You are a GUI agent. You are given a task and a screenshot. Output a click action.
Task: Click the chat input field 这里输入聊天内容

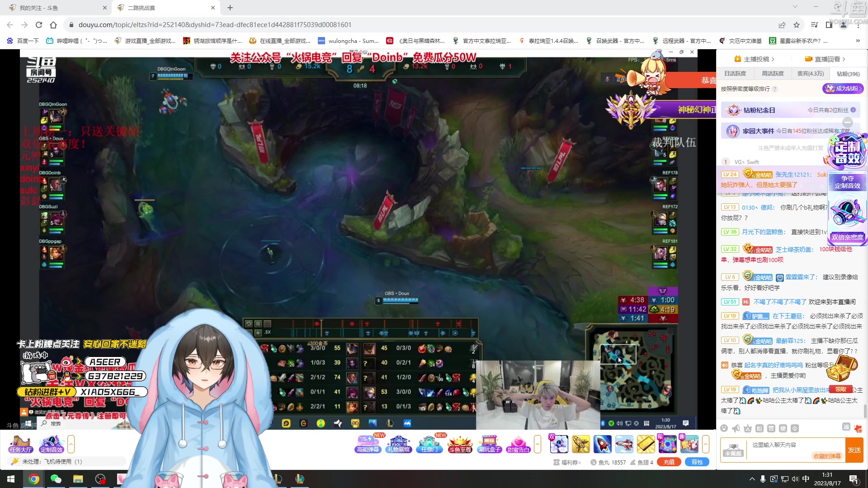(797, 445)
